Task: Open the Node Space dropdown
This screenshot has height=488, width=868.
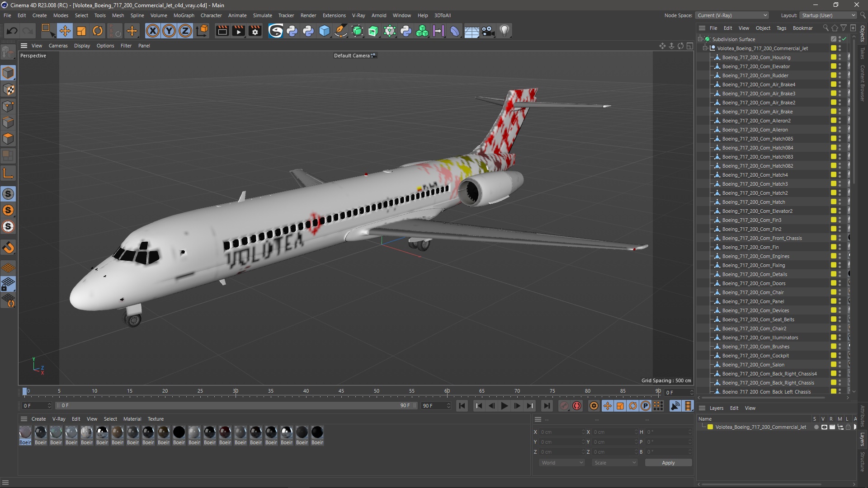Action: (x=732, y=15)
